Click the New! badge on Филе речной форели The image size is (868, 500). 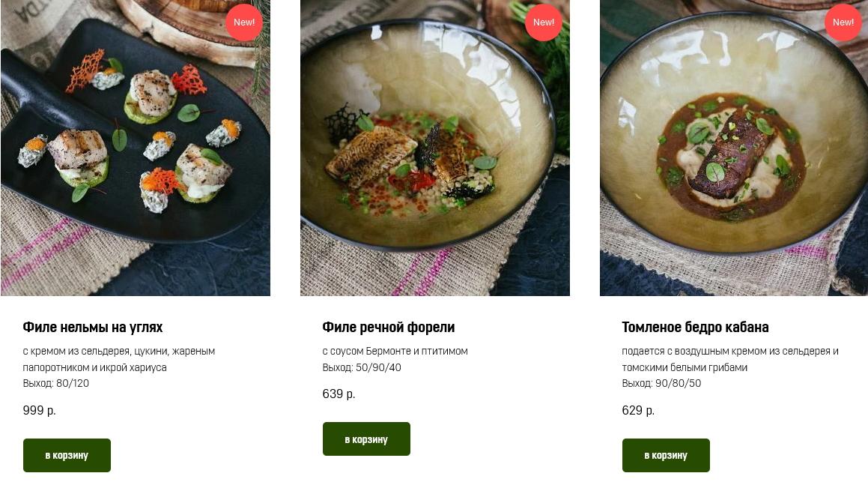click(x=544, y=22)
